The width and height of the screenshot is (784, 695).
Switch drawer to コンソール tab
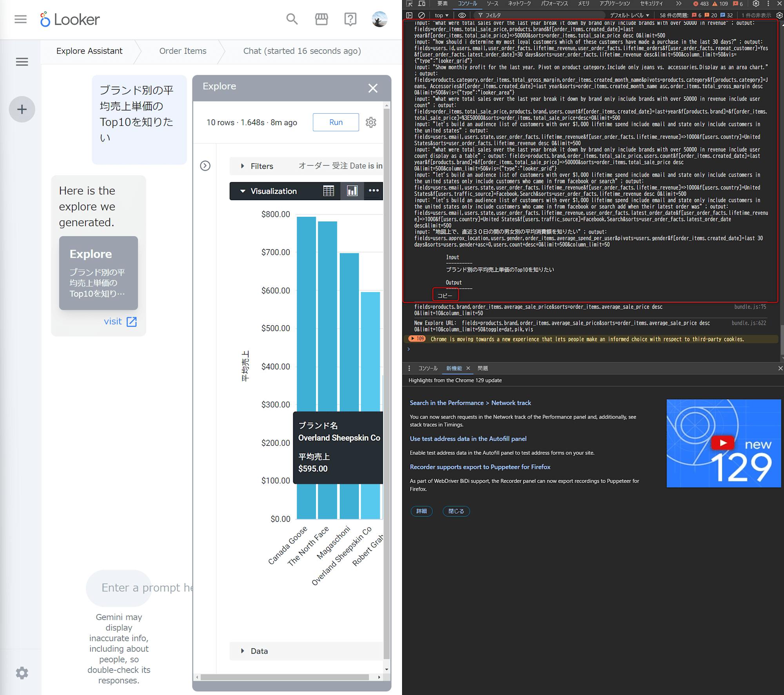[428, 368]
